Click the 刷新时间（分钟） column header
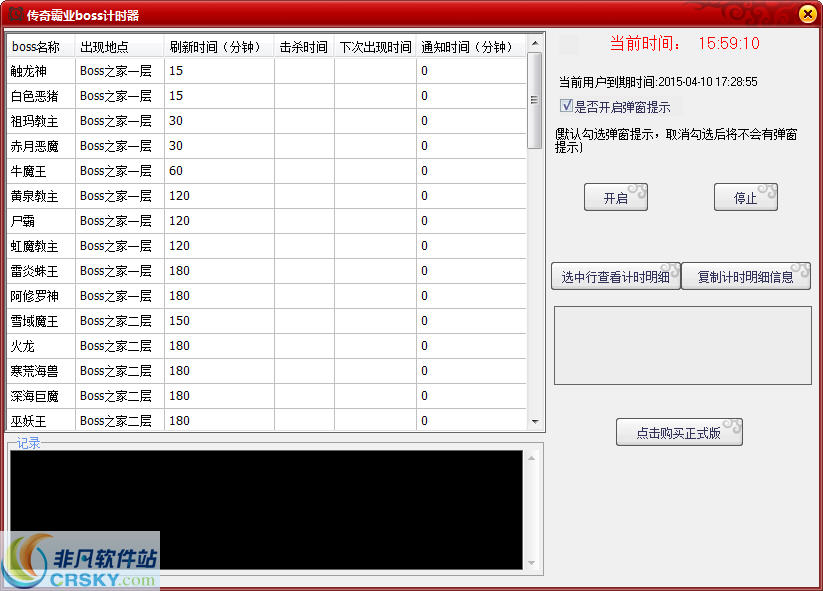 pyautogui.click(x=219, y=47)
